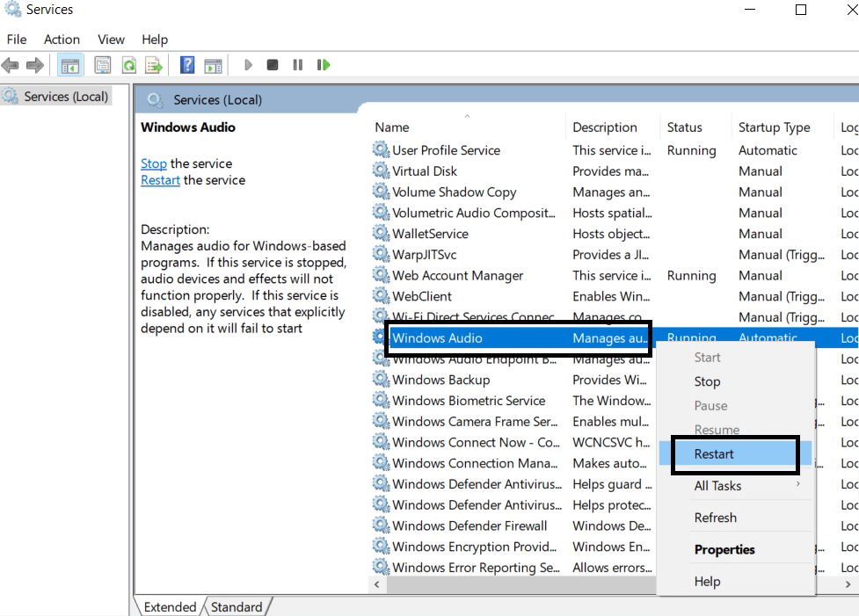
Task: Click the gear icon in the Services (Local) header
Action: (155, 99)
